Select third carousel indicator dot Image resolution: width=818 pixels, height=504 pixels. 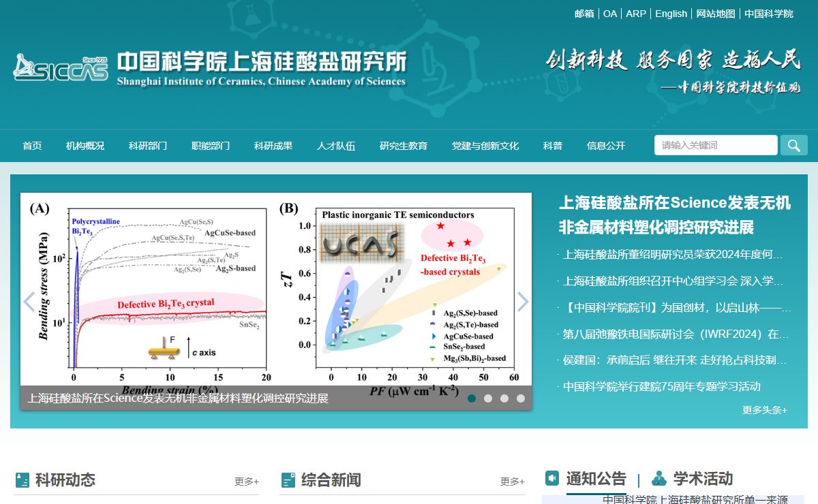click(x=504, y=398)
